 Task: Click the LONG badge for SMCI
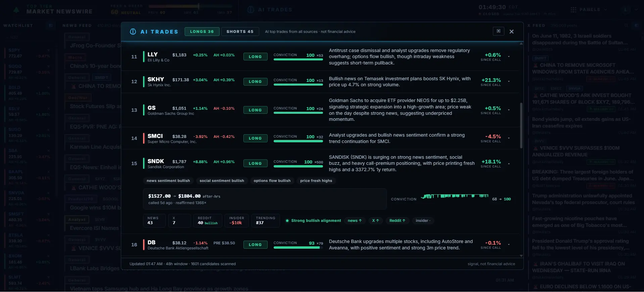[x=255, y=138]
